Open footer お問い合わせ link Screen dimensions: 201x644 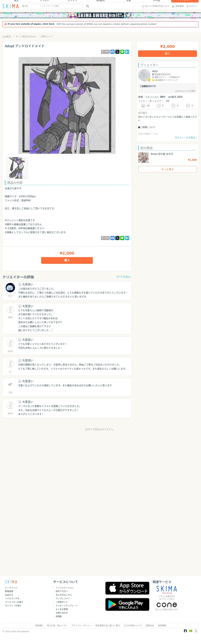tap(62, 613)
